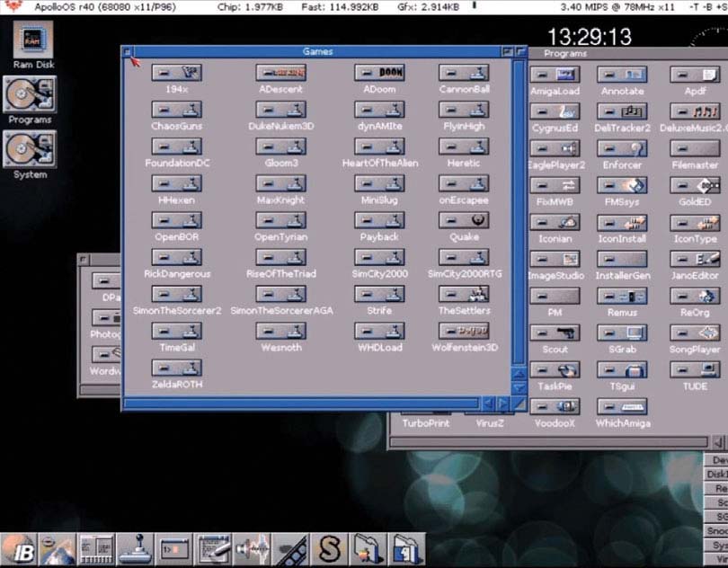Open the Remus program icon
Image resolution: width=728 pixels, height=568 pixels.
[x=622, y=297]
